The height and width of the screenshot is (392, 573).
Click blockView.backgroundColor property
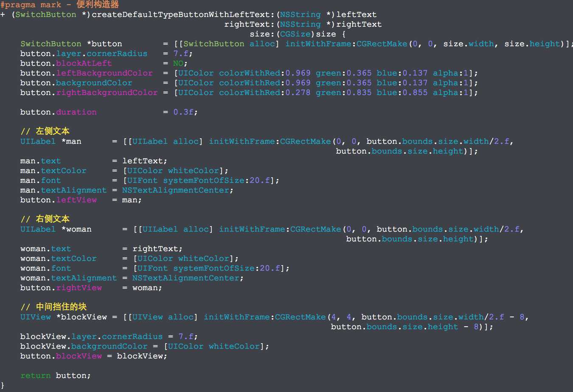click(84, 346)
